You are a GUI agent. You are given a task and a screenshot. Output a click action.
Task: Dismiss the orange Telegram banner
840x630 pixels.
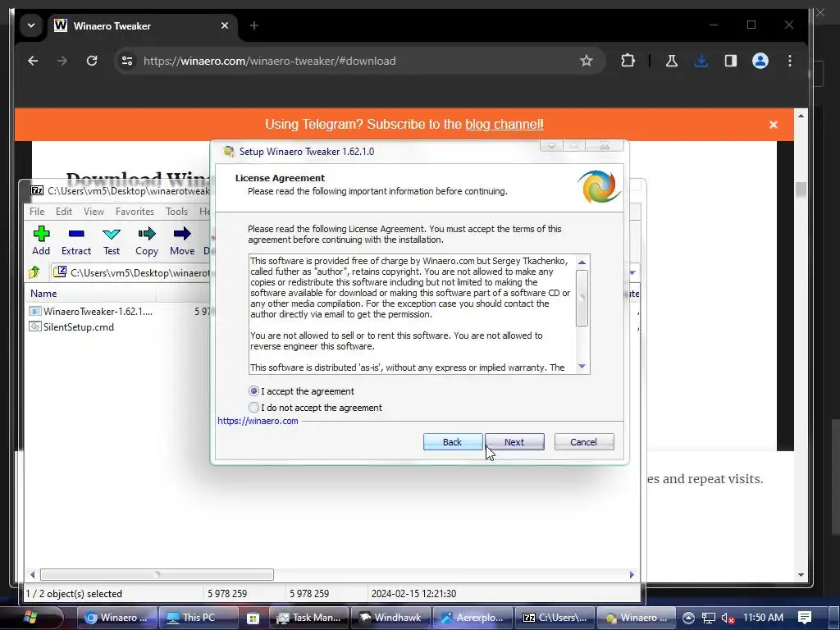point(773,125)
